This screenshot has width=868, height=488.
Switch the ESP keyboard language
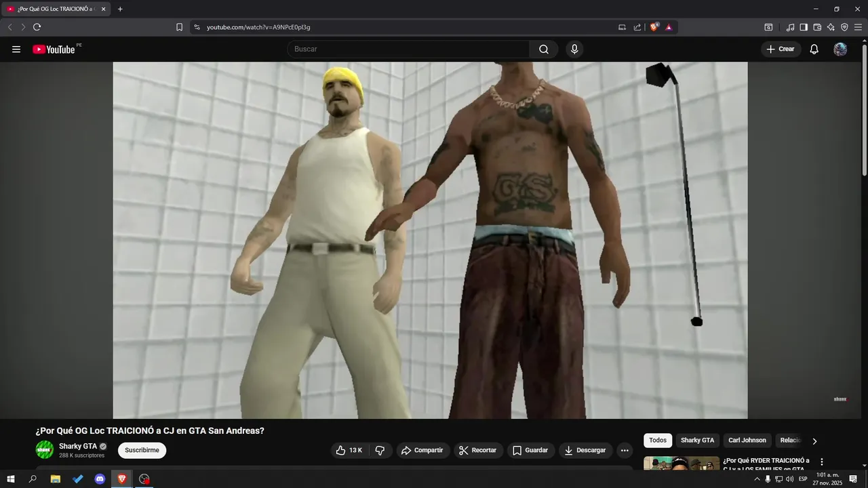[803, 479]
